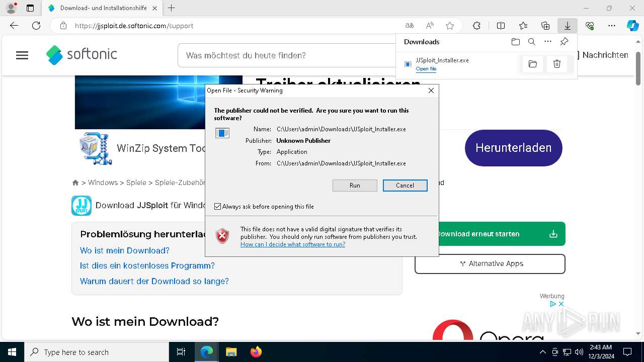Open the tab actions menu icon
The width and height of the screenshot is (644, 362).
tap(30, 8)
